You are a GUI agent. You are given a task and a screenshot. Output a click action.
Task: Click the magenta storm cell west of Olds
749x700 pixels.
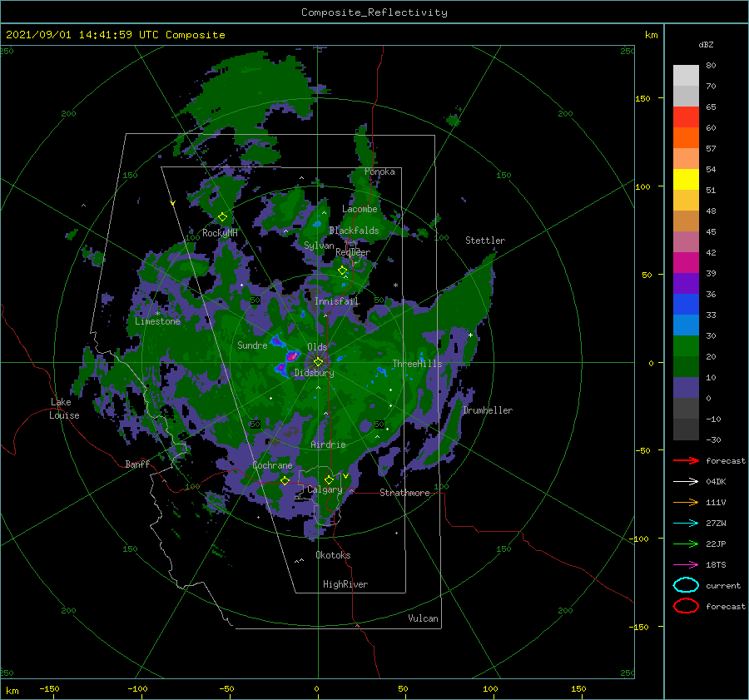(292, 356)
